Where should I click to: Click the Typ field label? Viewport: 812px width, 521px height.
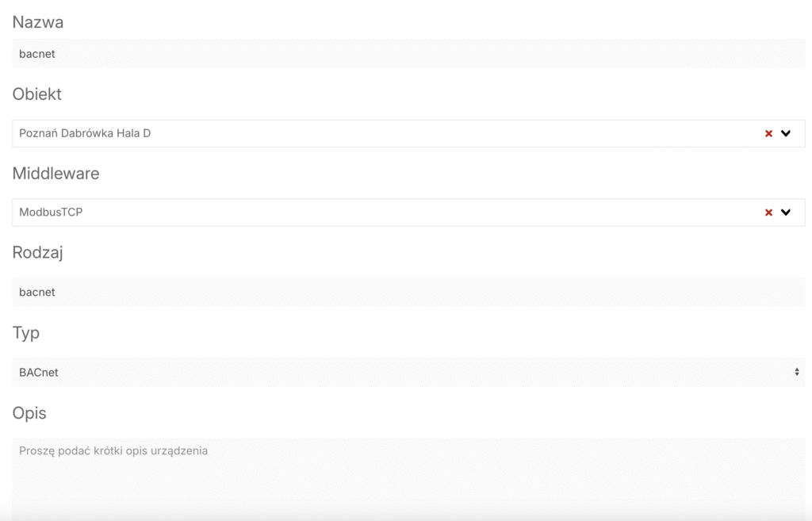[26, 332]
